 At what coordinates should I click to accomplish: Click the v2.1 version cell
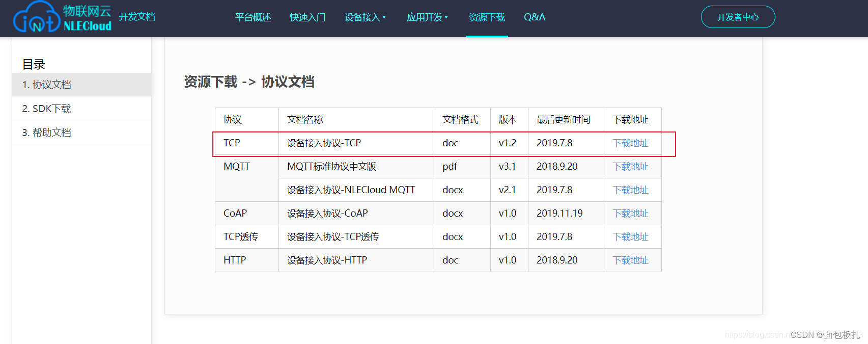click(509, 190)
